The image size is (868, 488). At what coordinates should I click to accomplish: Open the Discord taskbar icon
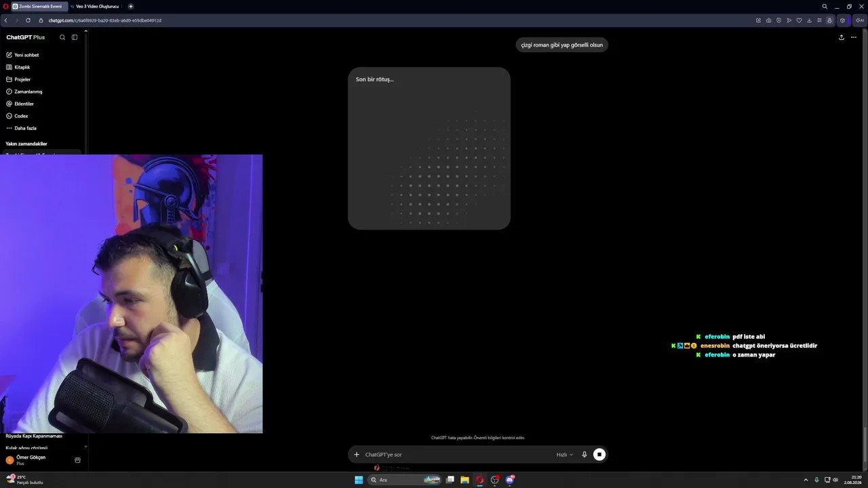pyautogui.click(x=510, y=480)
